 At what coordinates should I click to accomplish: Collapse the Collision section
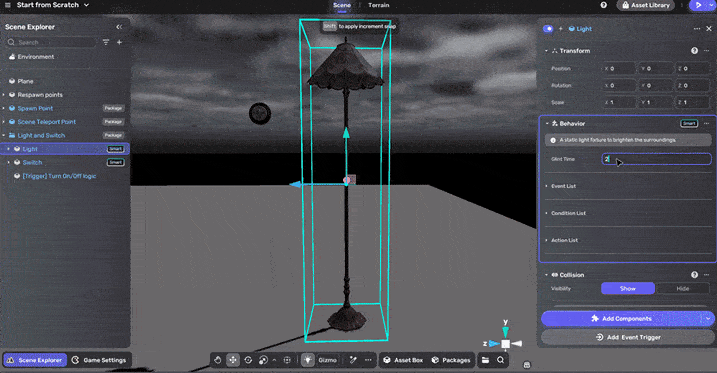546,275
